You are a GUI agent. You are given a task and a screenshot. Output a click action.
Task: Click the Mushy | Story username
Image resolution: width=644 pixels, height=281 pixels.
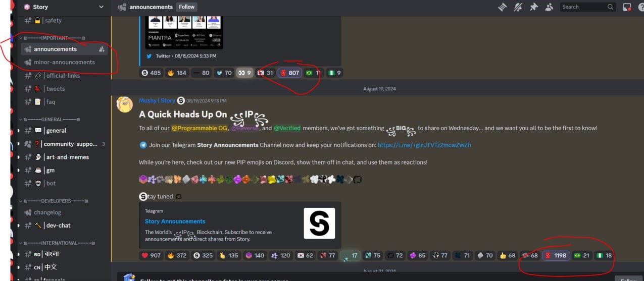point(157,100)
